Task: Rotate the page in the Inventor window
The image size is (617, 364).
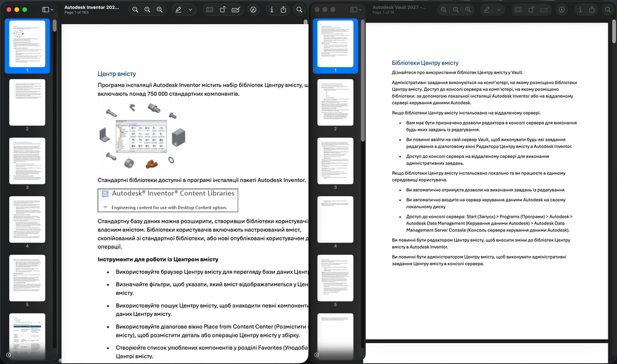Action: click(223, 10)
